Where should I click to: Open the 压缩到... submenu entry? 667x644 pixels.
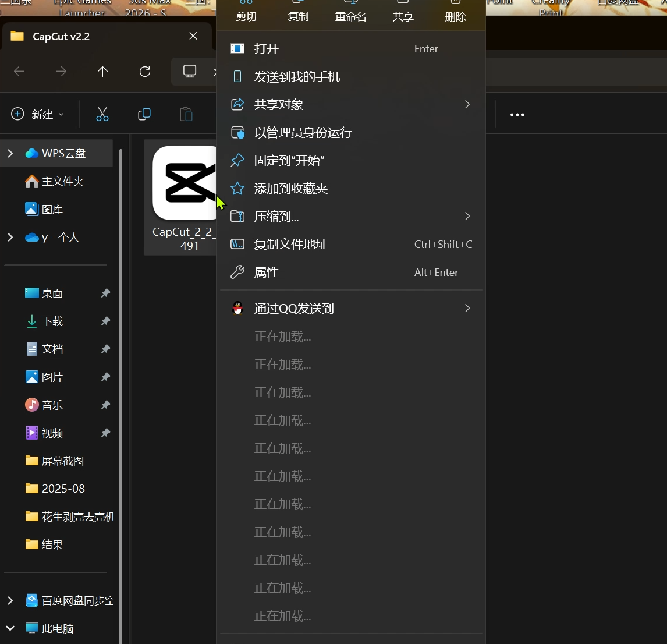click(352, 216)
